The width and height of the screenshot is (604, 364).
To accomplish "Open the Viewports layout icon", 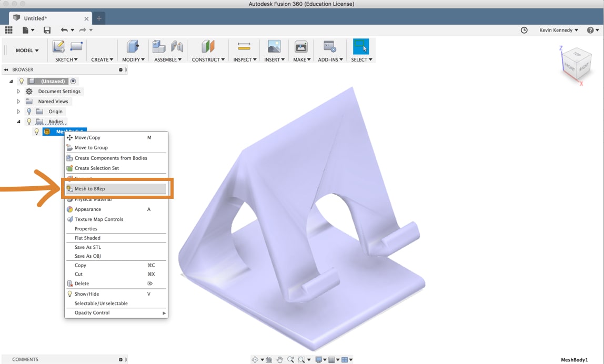I will pos(345,360).
